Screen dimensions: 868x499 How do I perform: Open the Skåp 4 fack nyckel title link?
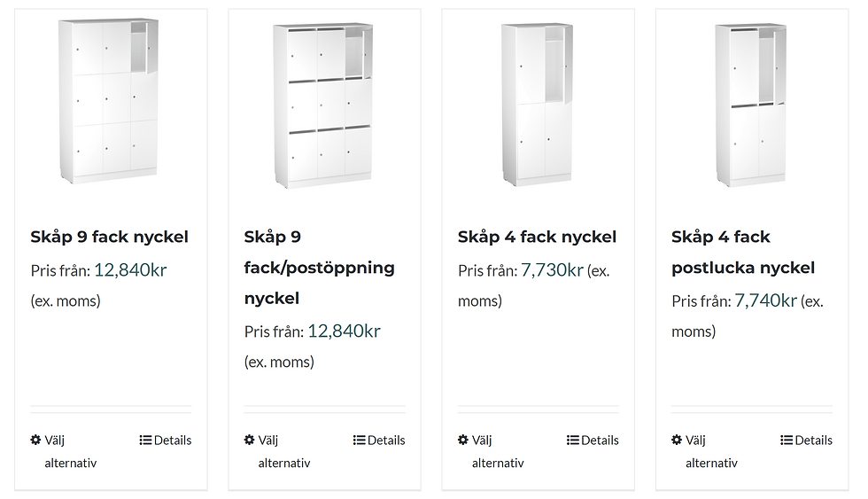click(537, 237)
